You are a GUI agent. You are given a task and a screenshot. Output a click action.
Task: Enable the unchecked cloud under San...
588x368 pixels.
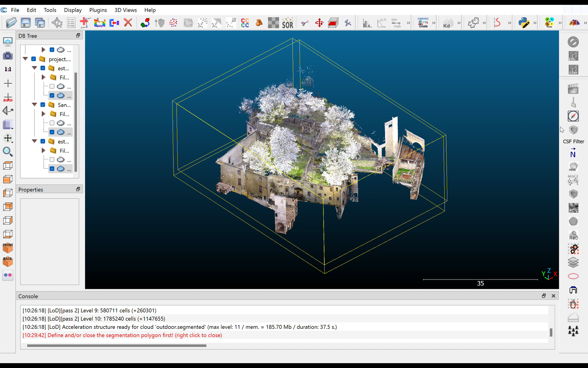(x=52, y=123)
